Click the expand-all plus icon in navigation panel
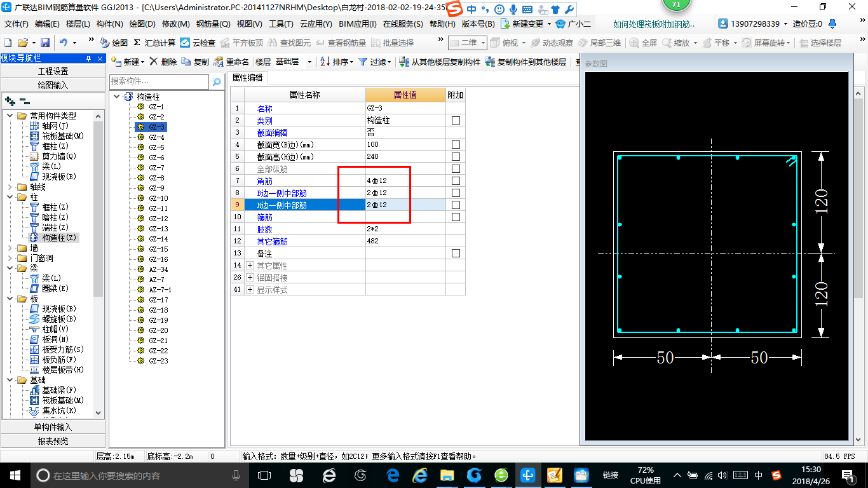The height and width of the screenshot is (488, 868). [x=10, y=100]
